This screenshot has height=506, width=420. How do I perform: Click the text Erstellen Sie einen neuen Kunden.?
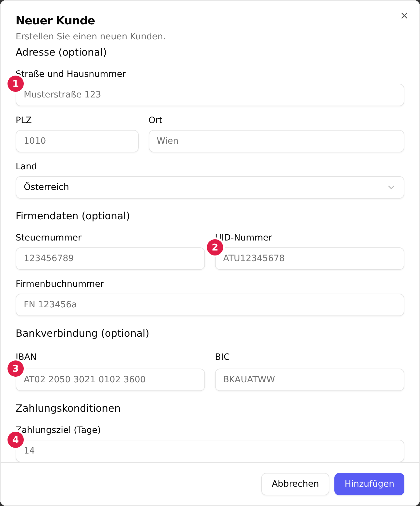pos(91,37)
